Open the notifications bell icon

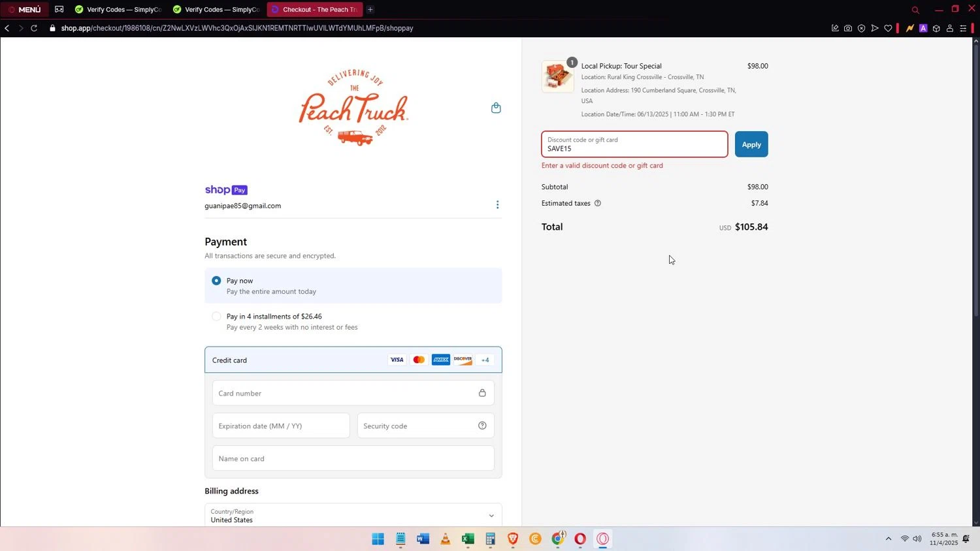coord(966,539)
